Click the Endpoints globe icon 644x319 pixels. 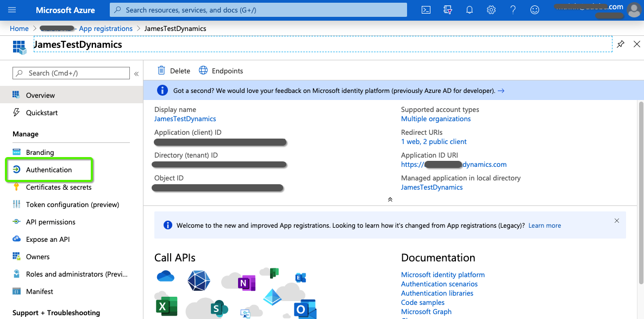tap(203, 71)
